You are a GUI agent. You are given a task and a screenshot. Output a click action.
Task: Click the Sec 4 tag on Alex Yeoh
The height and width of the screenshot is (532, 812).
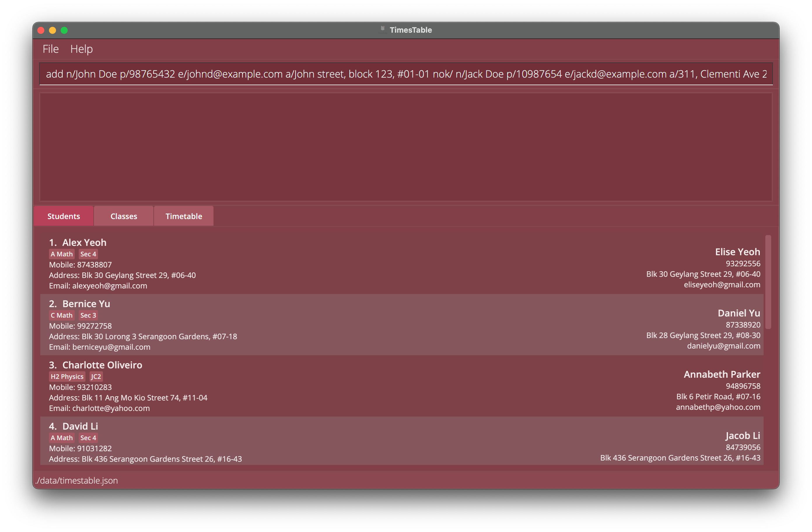coord(87,253)
